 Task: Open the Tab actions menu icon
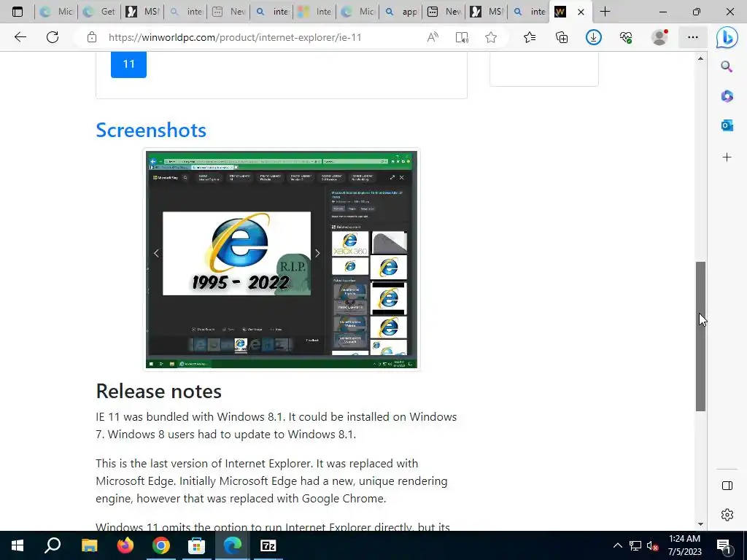18,12
